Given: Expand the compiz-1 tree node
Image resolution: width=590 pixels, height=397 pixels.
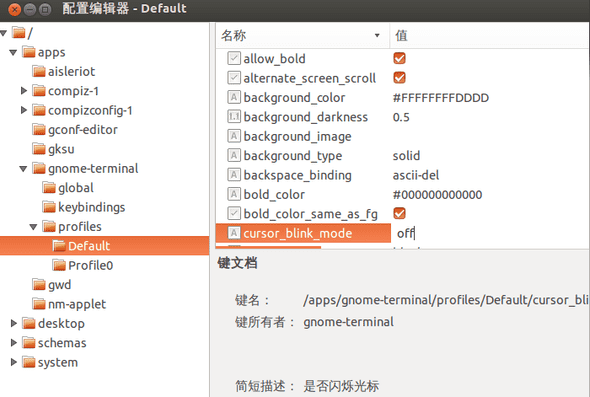Looking at the screenshot, I should 24,91.
